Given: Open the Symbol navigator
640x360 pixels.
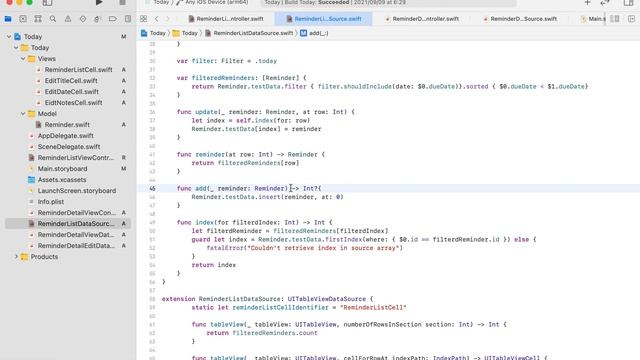Looking at the screenshot, I should 38,19.
